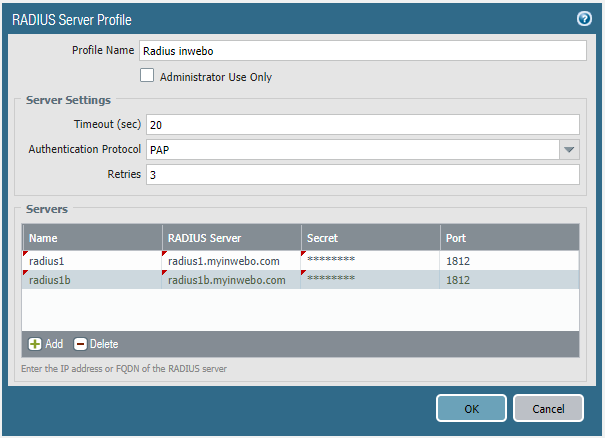Edit the Timeout (sec) field
This screenshot has height=438, width=605.
pos(362,125)
